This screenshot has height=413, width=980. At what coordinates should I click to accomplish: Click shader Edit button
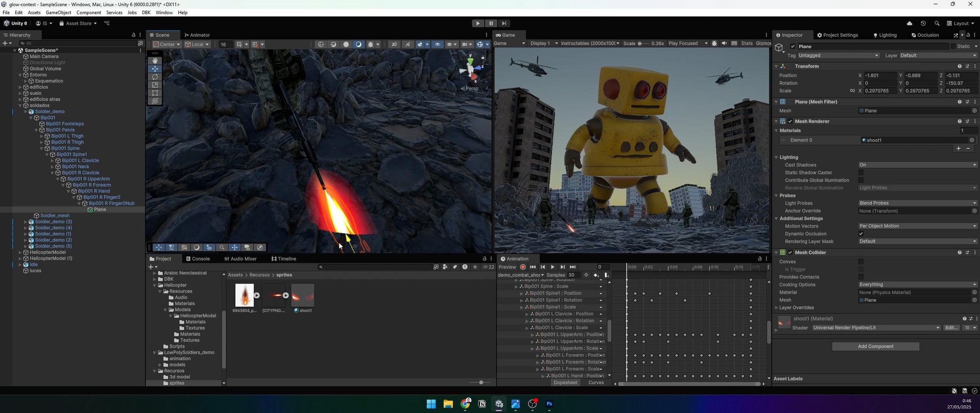click(x=952, y=328)
